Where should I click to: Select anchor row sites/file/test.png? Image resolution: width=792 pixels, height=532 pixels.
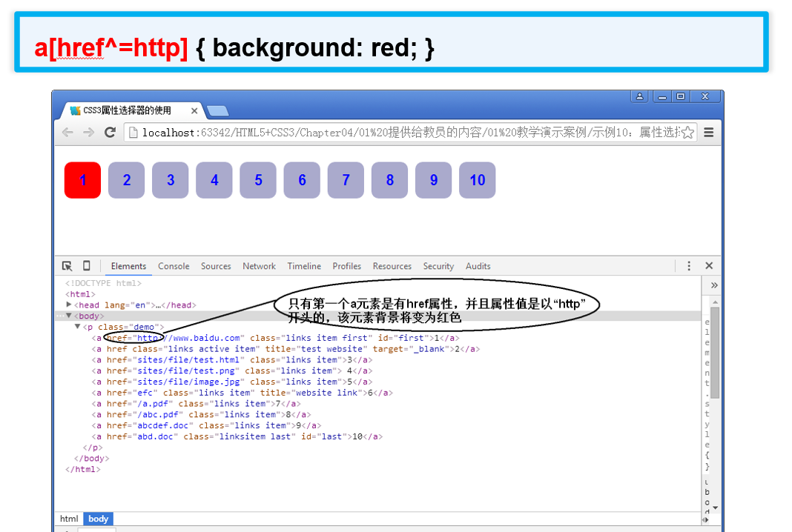point(232,370)
